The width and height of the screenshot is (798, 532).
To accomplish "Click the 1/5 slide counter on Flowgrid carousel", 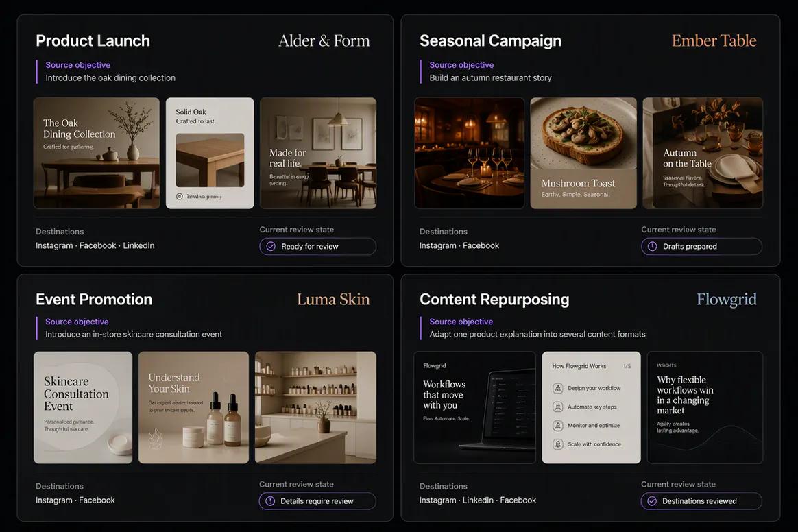I will (627, 366).
